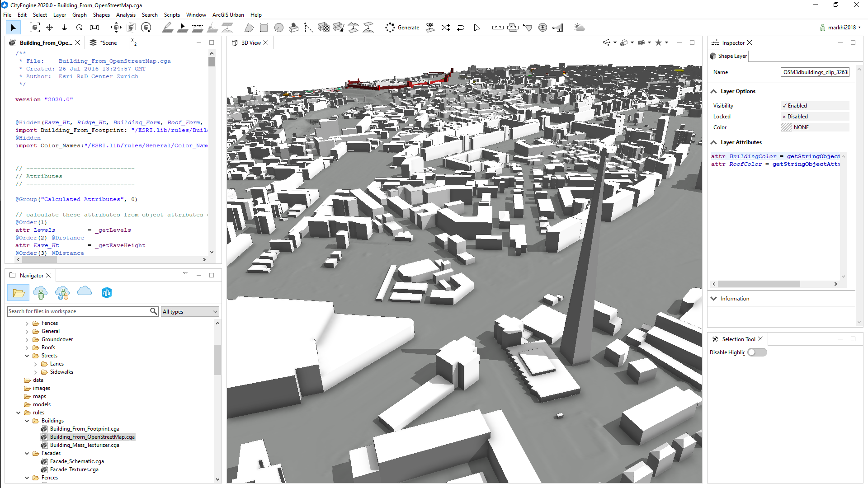
Task: Select the Rotate transform tool
Action: [x=79, y=28]
